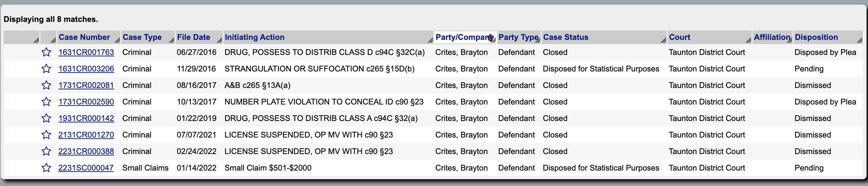This screenshot has width=868, height=186.
Task: Sort results by Disposition column
Action: pyautogui.click(x=816, y=37)
